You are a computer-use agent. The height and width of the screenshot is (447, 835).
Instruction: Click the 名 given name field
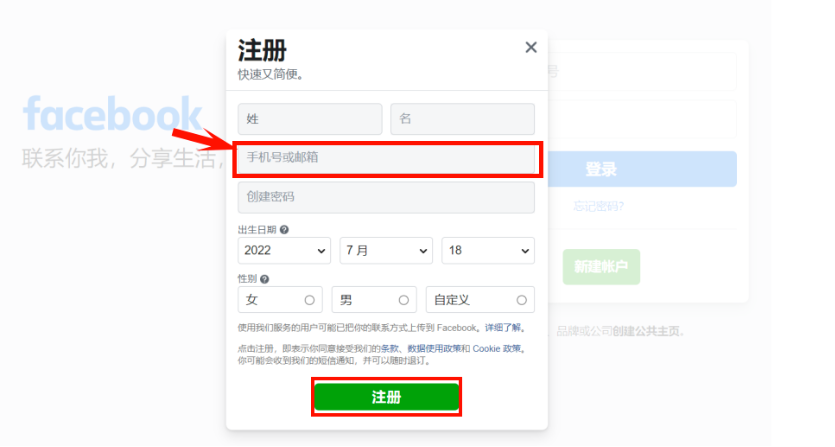click(462, 119)
